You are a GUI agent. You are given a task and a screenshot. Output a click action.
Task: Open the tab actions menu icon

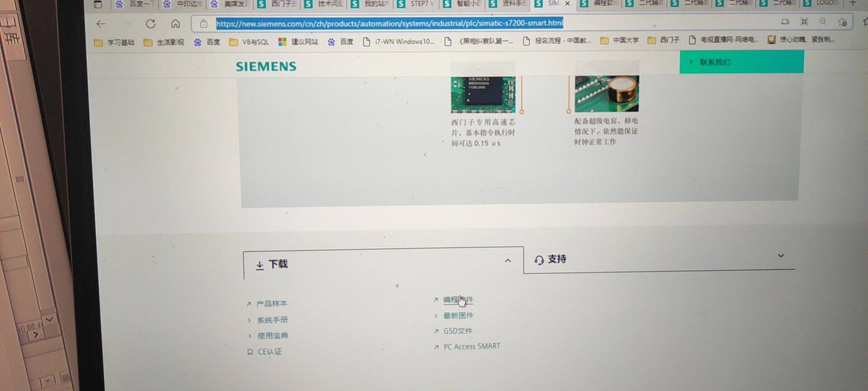98,5
